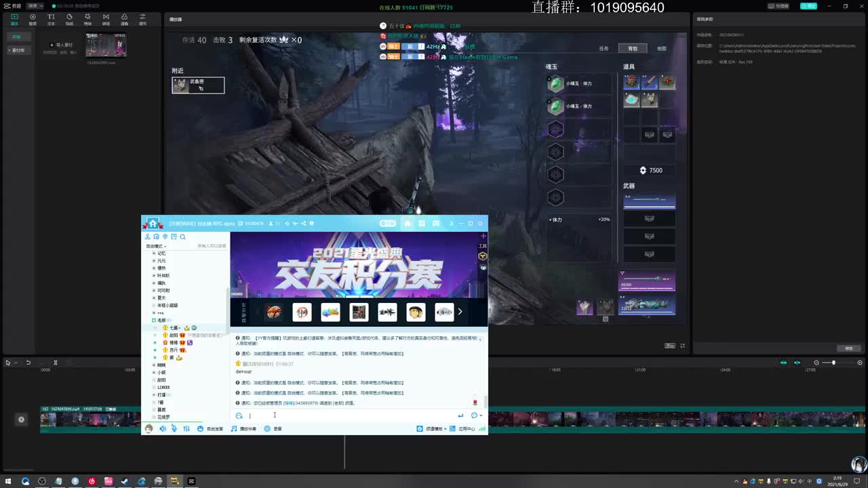Select channel '花椅罗' in the channel list
Viewport: 868px width, 488px height.
[163, 417]
